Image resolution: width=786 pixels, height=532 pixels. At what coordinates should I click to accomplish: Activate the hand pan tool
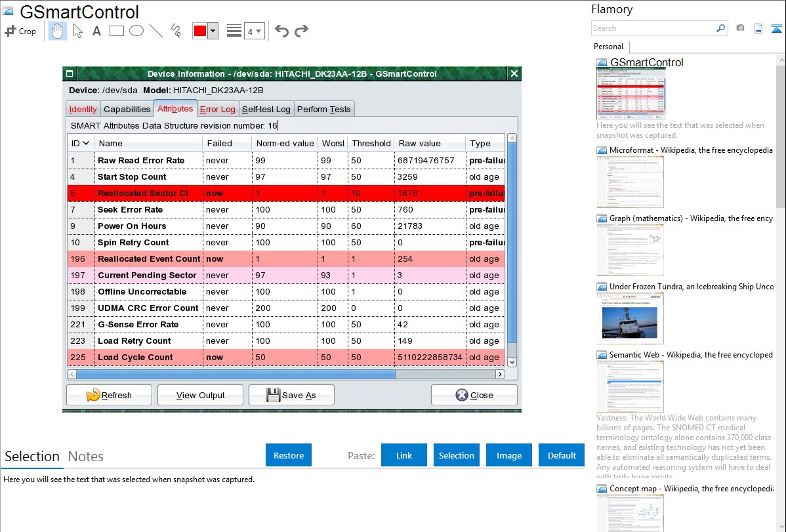(58, 31)
